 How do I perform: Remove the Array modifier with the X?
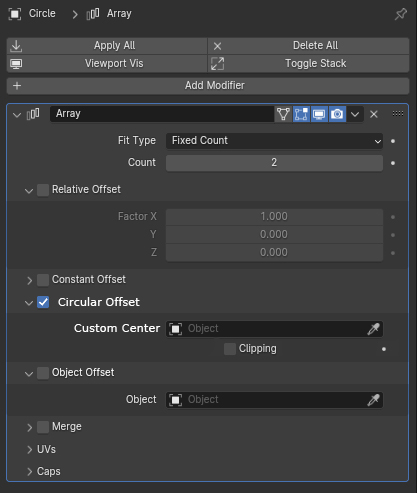click(374, 114)
